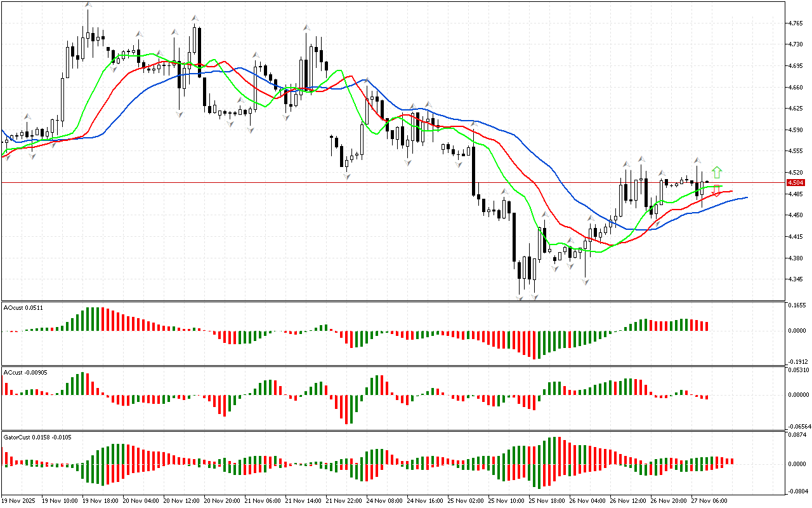Click the 4.345 price scale value
Viewport: 812px width, 508px height.
click(794, 279)
